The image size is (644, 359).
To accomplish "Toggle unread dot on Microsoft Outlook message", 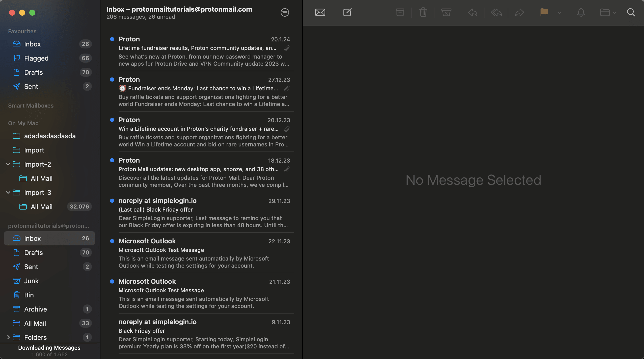I will [112, 241].
